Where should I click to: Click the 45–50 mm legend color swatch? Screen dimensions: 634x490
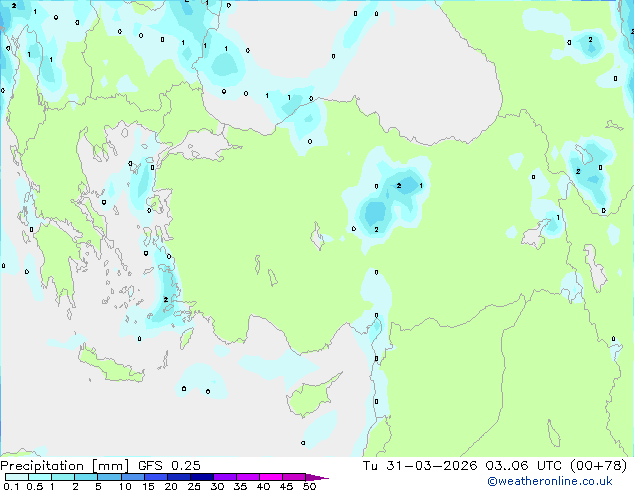[x=294, y=477]
